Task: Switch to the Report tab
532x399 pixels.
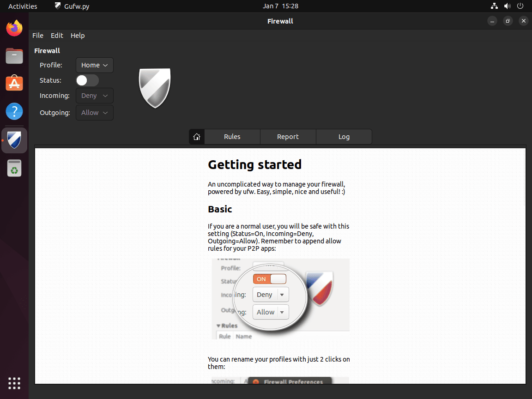Action: click(288, 137)
